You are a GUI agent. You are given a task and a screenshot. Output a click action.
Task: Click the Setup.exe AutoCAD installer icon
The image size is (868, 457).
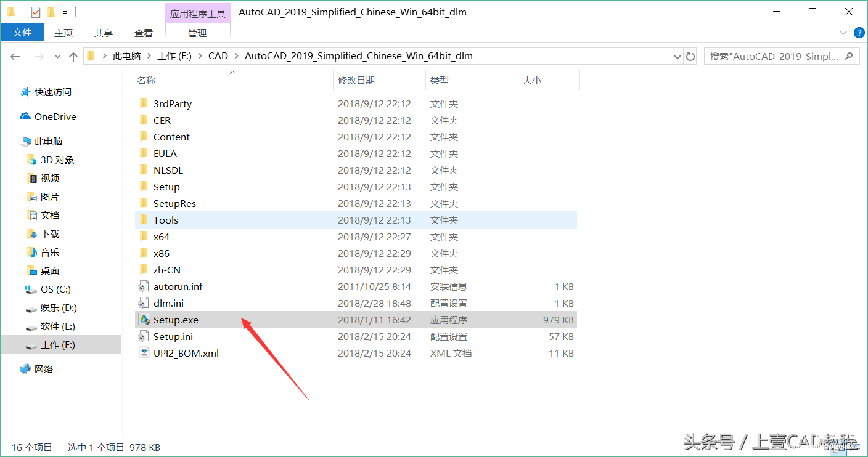click(144, 320)
